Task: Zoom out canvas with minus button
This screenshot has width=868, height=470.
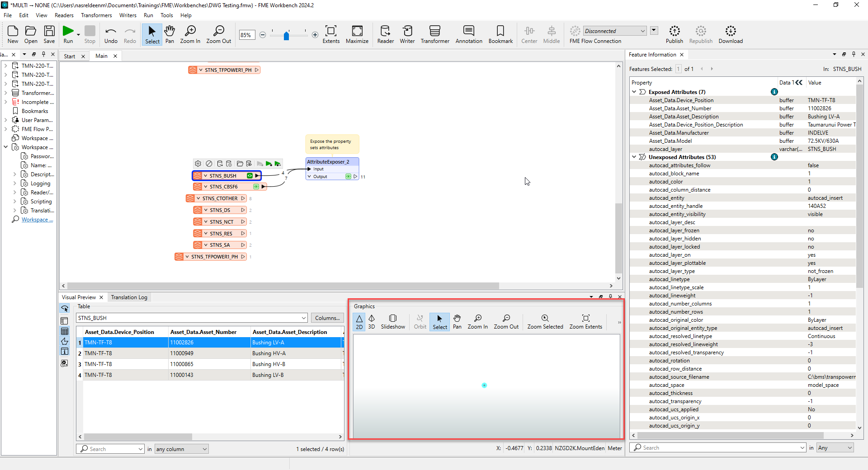Action: [263, 35]
